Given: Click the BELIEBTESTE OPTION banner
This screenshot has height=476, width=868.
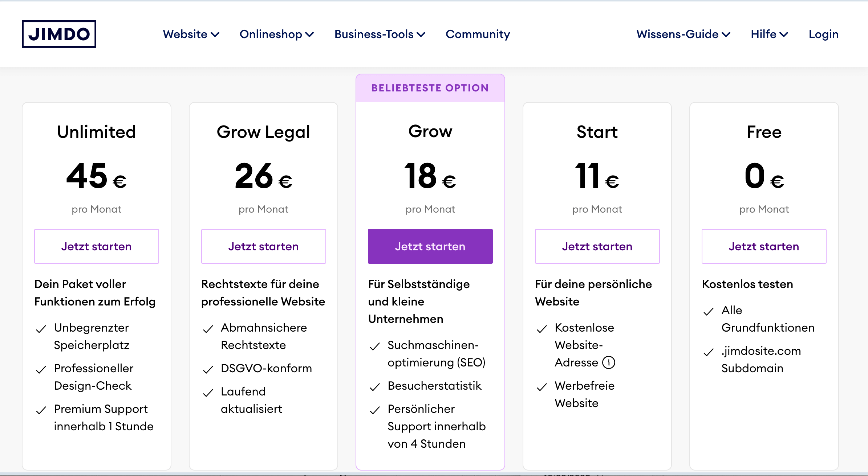Looking at the screenshot, I should 430,88.
